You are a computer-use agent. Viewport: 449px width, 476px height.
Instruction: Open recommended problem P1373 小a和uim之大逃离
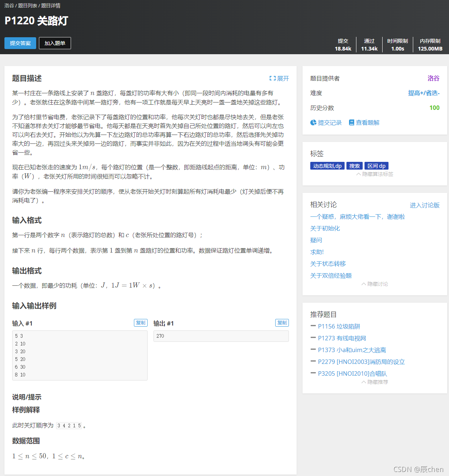point(352,350)
